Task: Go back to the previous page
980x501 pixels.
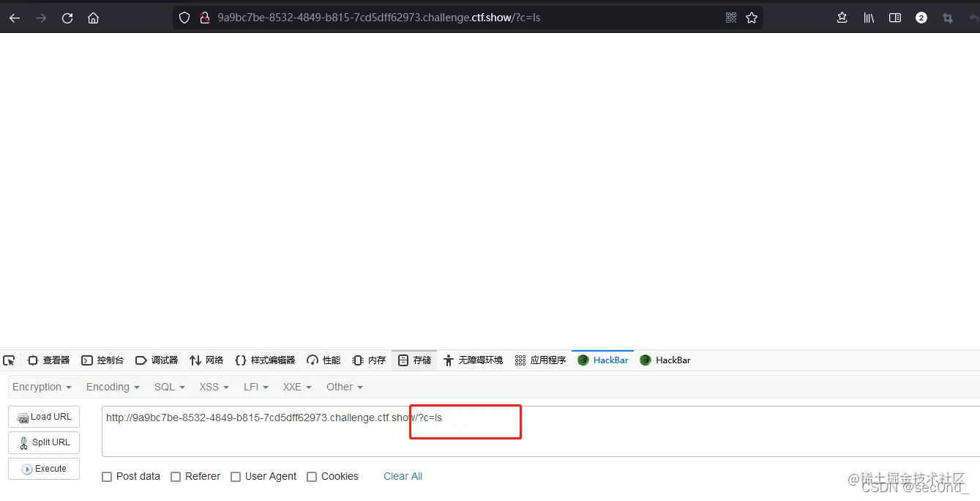Action: pyautogui.click(x=15, y=18)
